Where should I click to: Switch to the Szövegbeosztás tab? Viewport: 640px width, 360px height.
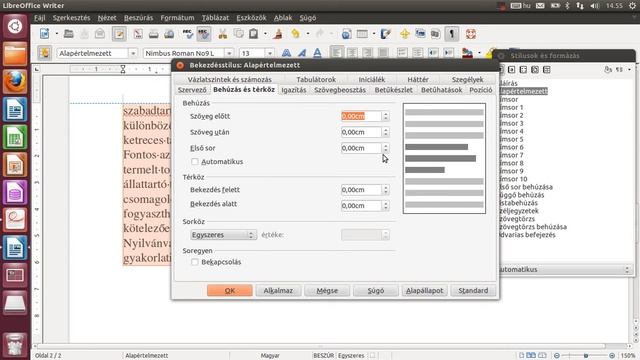pyautogui.click(x=340, y=90)
